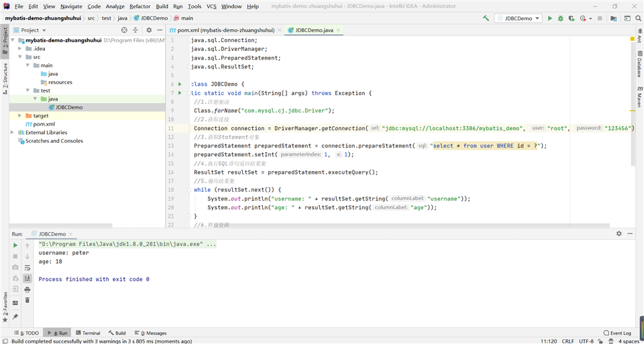The height and width of the screenshot is (344, 644).
Task: Click the Pin Tab icon in Run panel
Action: [15, 317]
